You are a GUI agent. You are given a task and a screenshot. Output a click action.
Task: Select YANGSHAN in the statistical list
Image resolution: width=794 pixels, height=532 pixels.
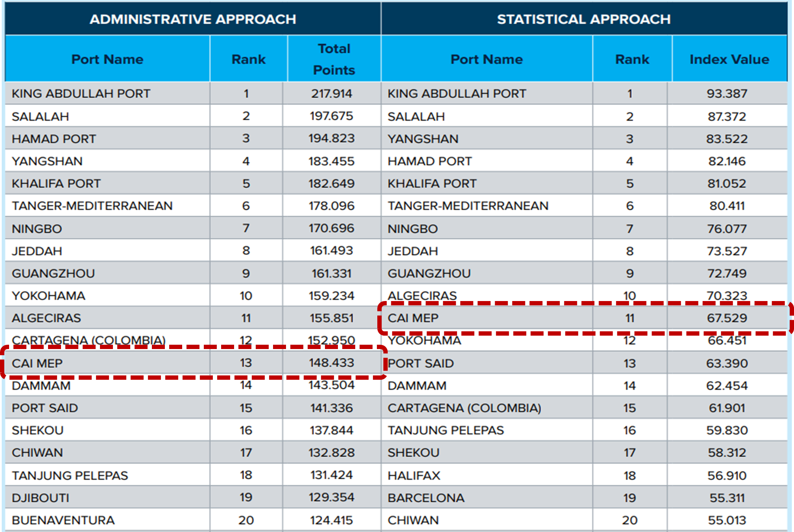(x=423, y=139)
